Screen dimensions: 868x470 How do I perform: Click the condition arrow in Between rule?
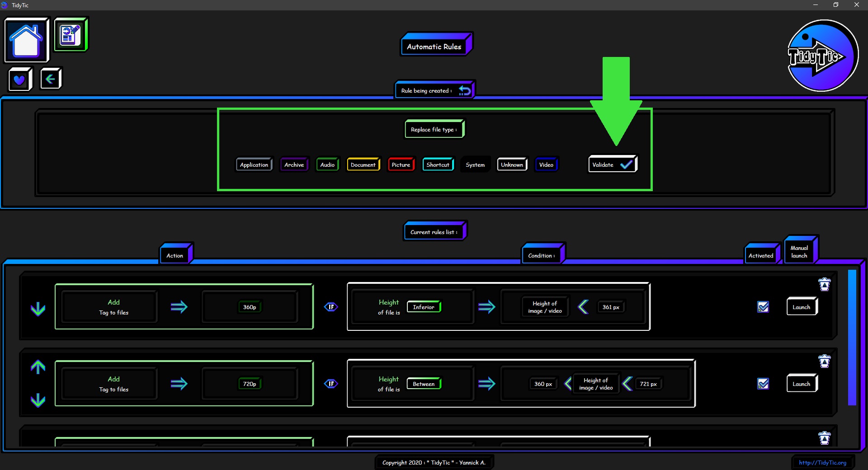[486, 384]
